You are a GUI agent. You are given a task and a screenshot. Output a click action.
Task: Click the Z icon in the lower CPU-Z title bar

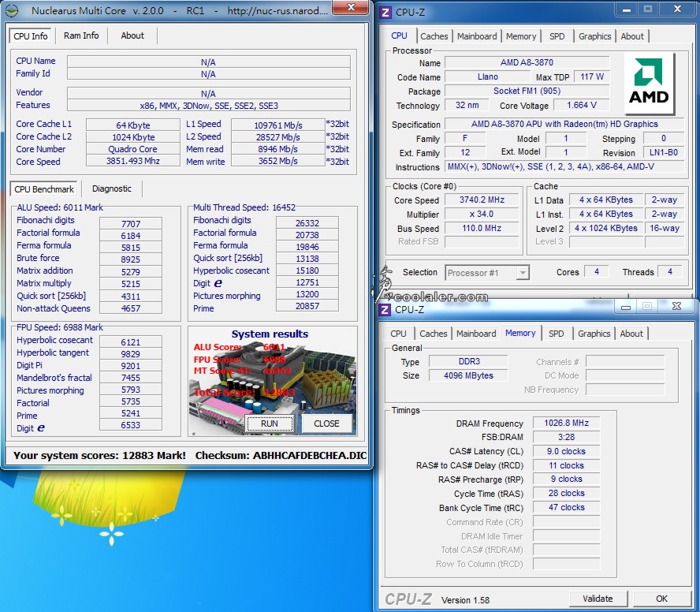384,310
